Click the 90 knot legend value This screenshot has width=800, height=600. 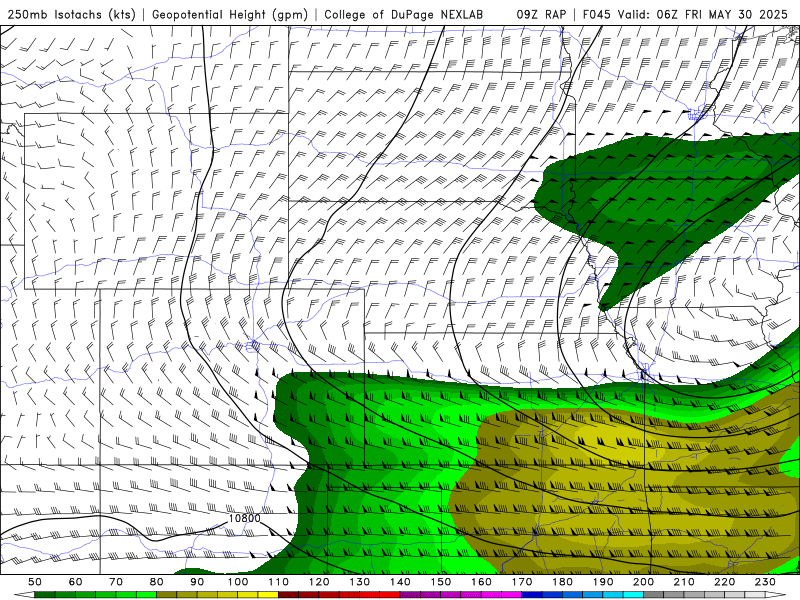coord(197,582)
